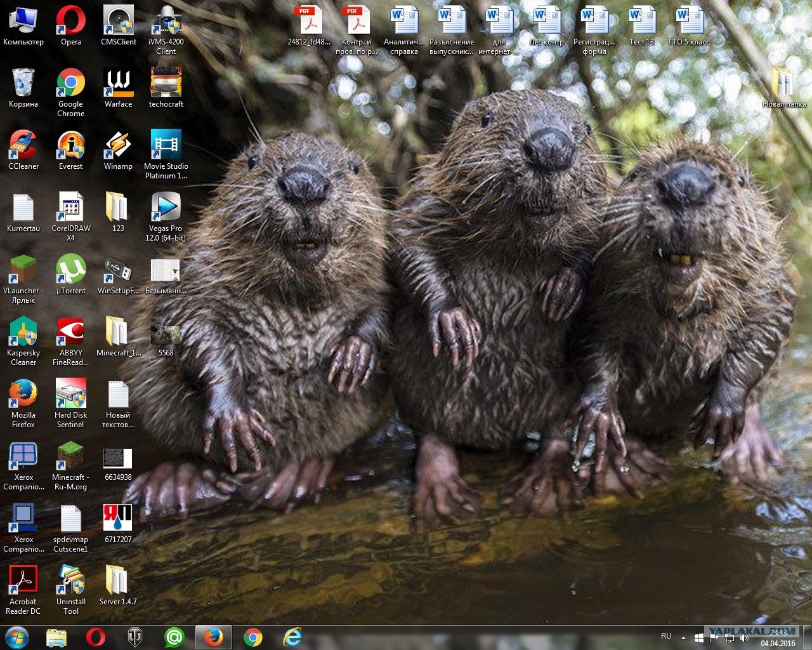Open the Windows Start menu

pyautogui.click(x=16, y=637)
